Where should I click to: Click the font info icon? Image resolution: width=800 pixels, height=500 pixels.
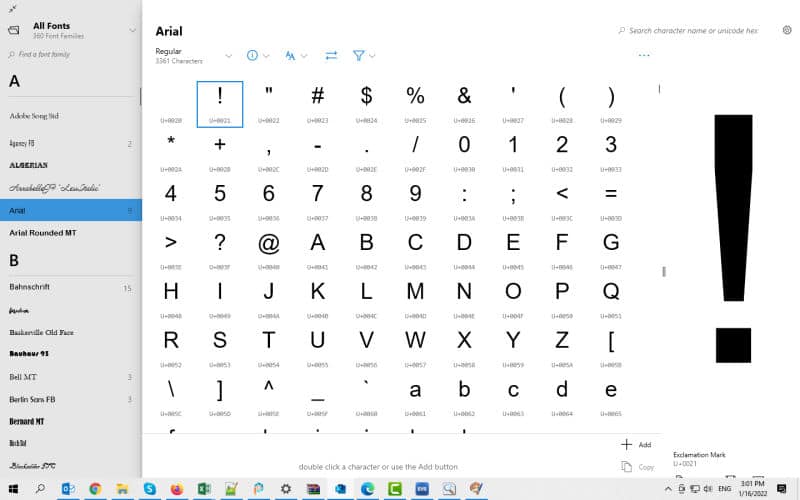[x=252, y=55]
